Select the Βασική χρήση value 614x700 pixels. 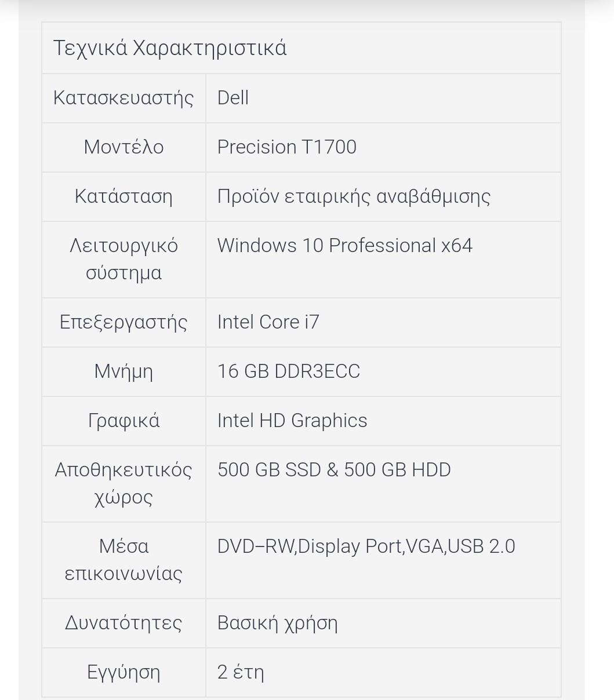[x=277, y=623]
